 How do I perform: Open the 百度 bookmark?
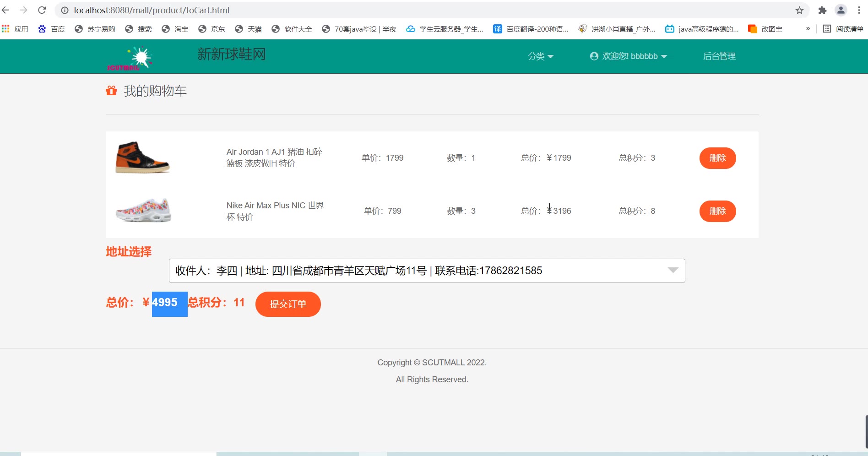51,29
